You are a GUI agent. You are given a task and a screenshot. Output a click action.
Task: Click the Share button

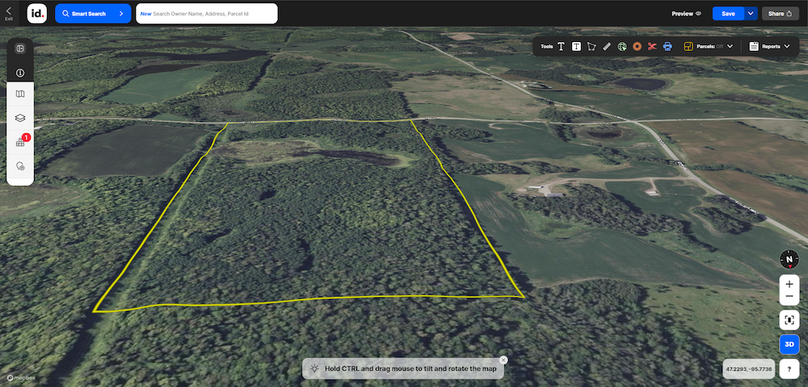click(x=780, y=14)
